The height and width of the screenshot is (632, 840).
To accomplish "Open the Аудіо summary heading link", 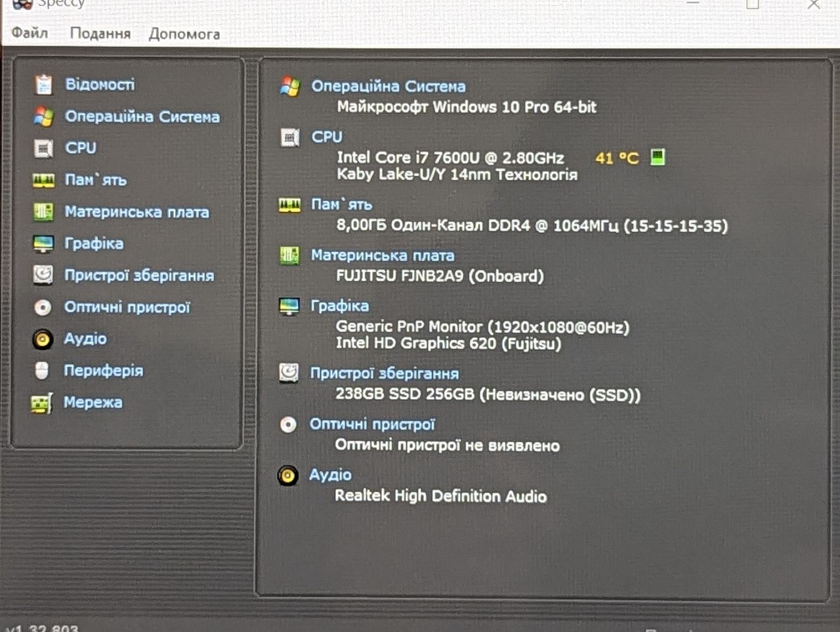I will click(x=330, y=475).
